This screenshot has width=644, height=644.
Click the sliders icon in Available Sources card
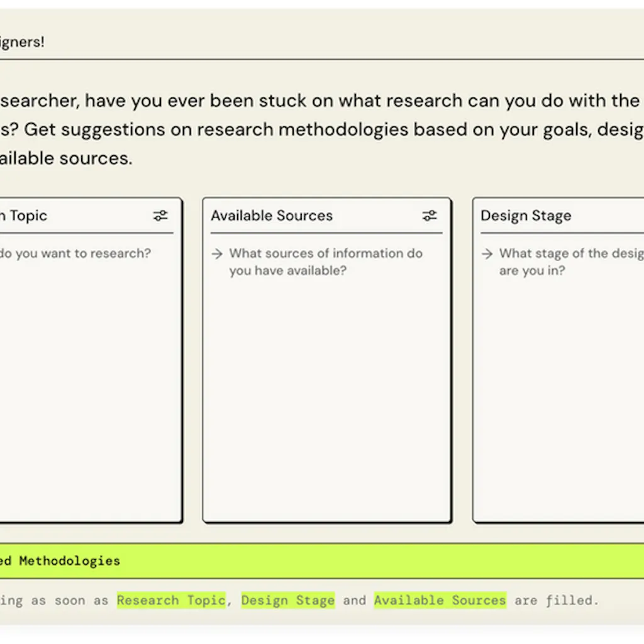coord(430,216)
